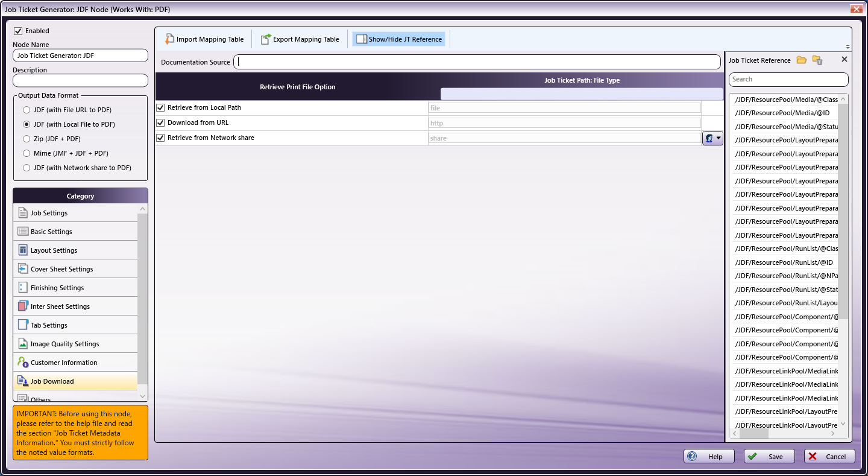Image resolution: width=868 pixels, height=476 pixels.
Task: Uncheck Retrieve from Network share
Action: [160, 138]
